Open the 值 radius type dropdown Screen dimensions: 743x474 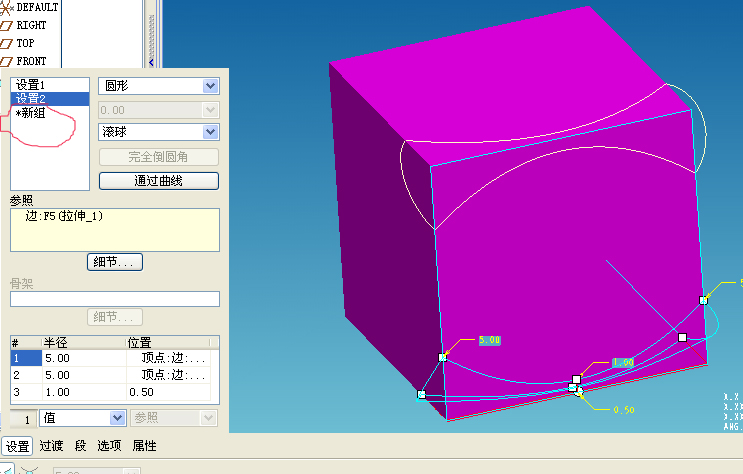pyautogui.click(x=117, y=418)
